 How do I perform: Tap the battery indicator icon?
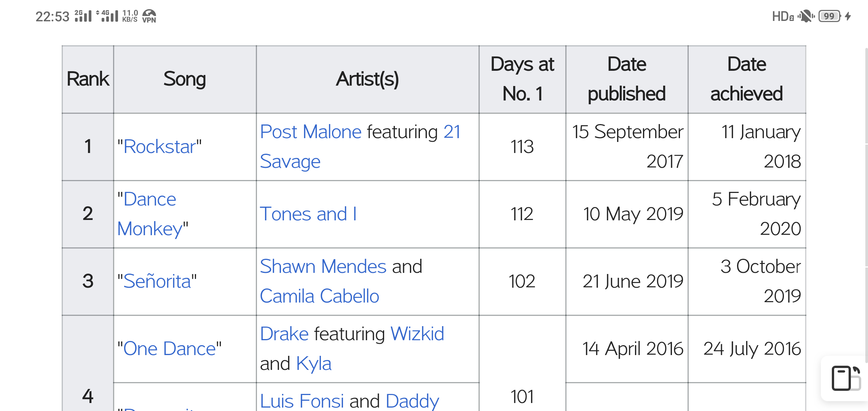(x=830, y=16)
